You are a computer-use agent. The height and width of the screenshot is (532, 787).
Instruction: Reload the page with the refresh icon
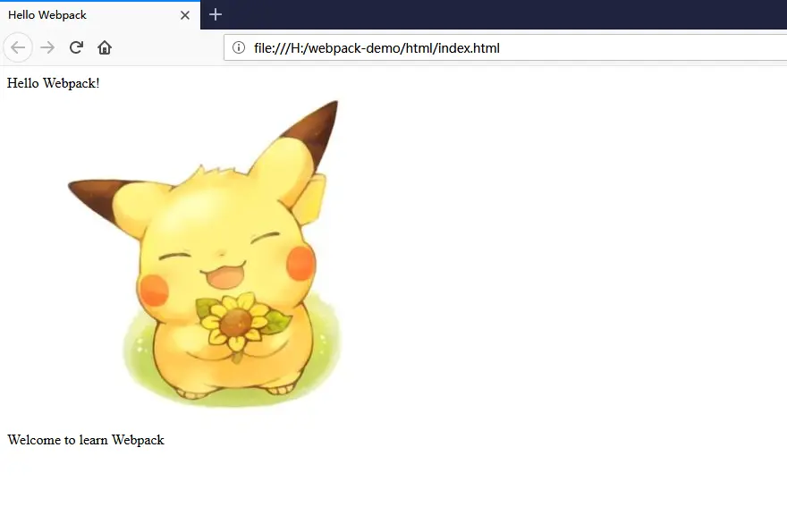(x=76, y=47)
